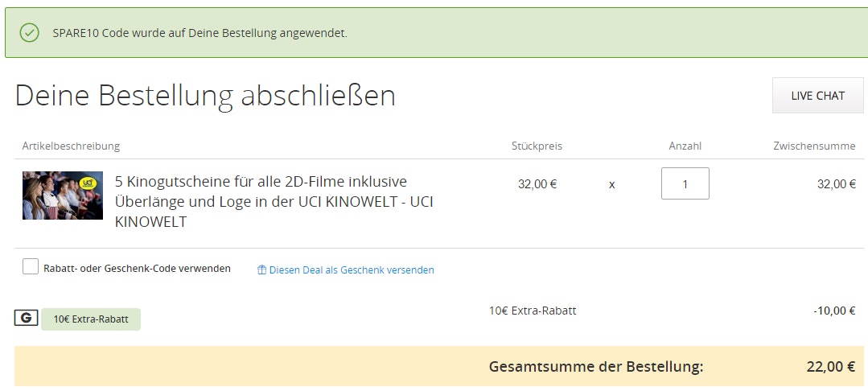Click the green 10€ Extra-Rabatt tag

click(91, 319)
